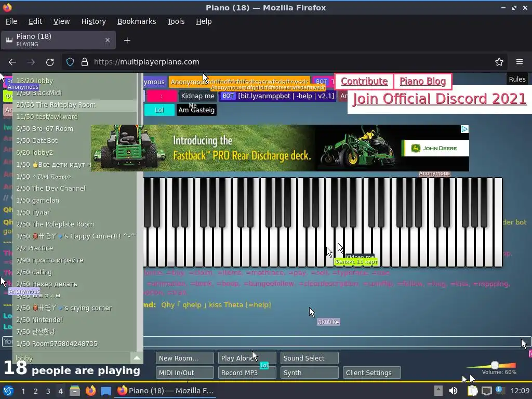The width and height of the screenshot is (532, 399).
Task: Open Sound Select
Action: click(x=310, y=358)
